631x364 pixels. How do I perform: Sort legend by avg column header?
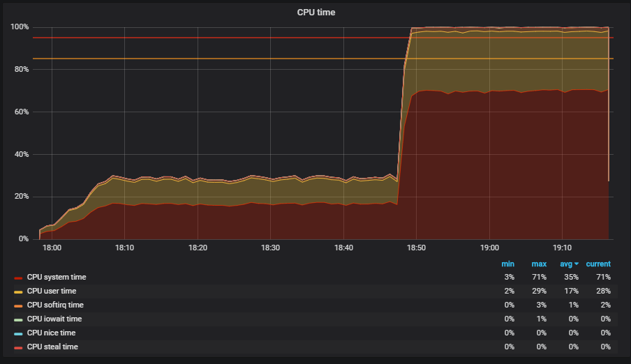coord(566,264)
